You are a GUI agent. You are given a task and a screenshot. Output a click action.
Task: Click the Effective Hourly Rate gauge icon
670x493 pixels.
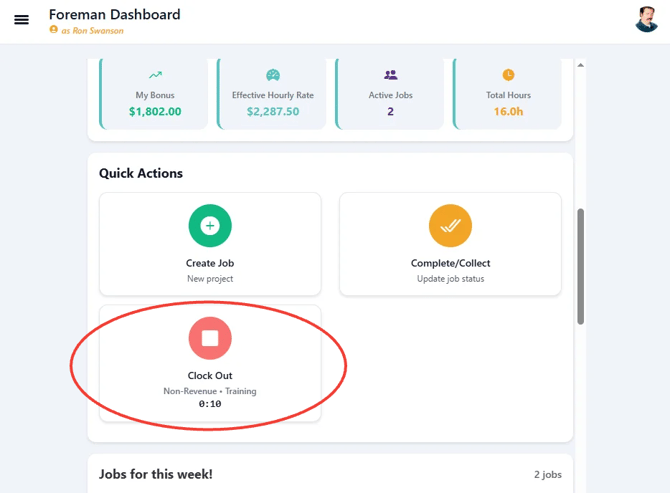click(273, 75)
